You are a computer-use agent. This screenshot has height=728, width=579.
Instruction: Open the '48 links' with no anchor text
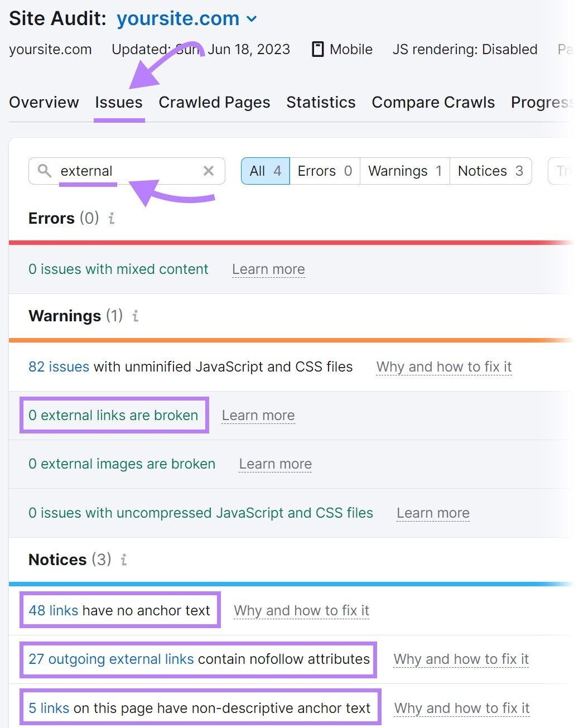(x=53, y=610)
